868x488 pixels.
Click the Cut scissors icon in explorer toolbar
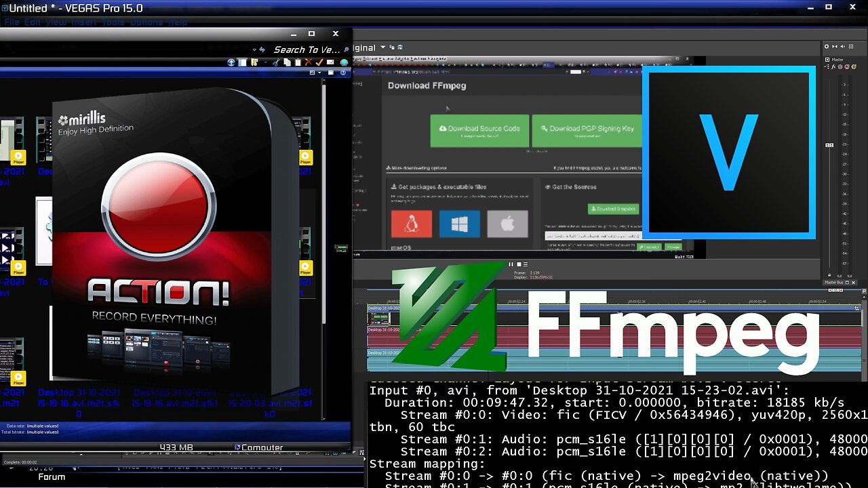276,62
